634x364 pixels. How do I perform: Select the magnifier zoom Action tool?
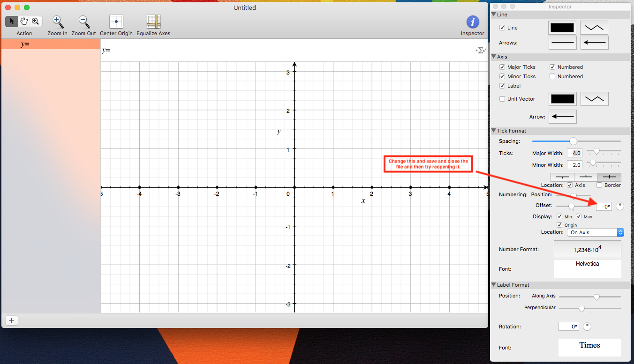click(x=36, y=22)
